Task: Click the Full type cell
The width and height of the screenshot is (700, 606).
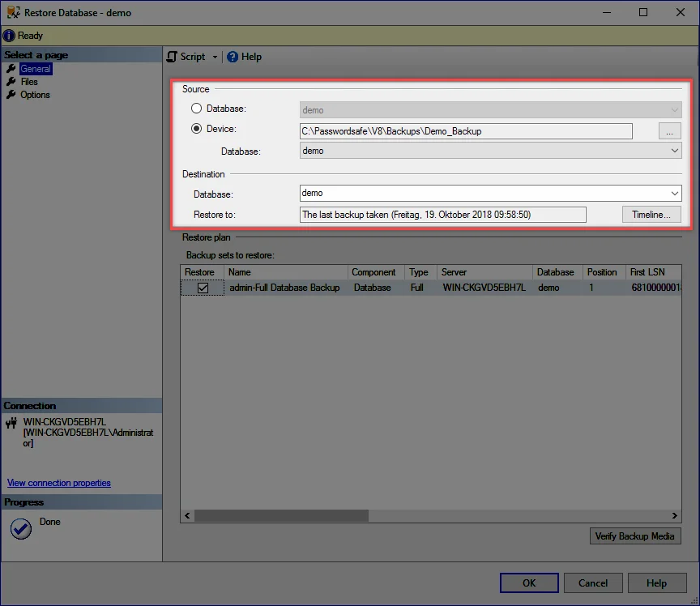Action: tap(417, 288)
